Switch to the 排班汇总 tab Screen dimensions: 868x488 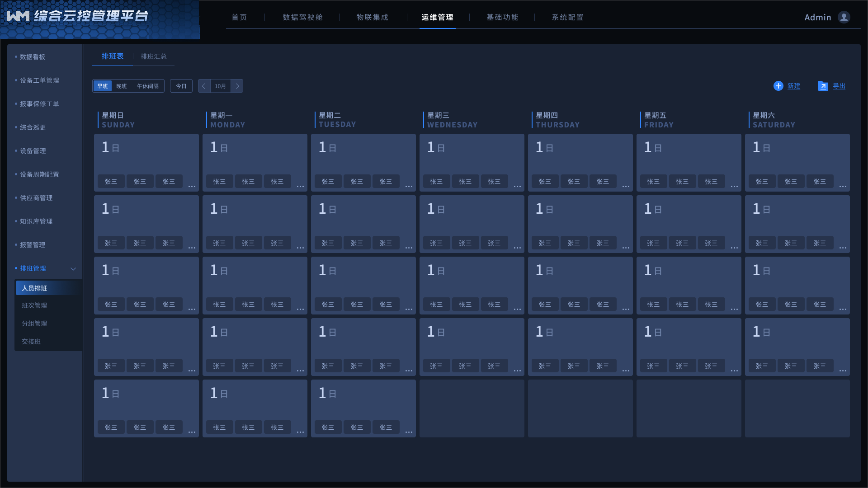click(153, 56)
